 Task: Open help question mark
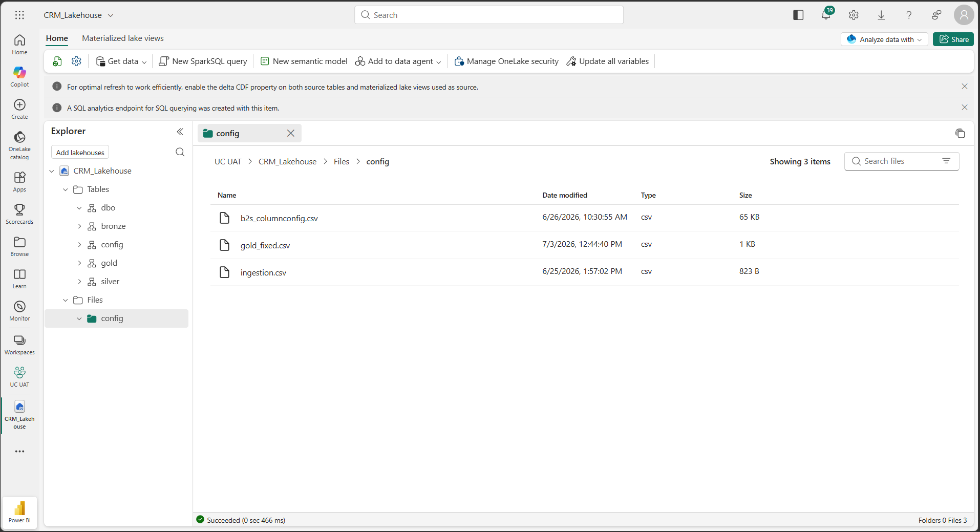coord(909,15)
